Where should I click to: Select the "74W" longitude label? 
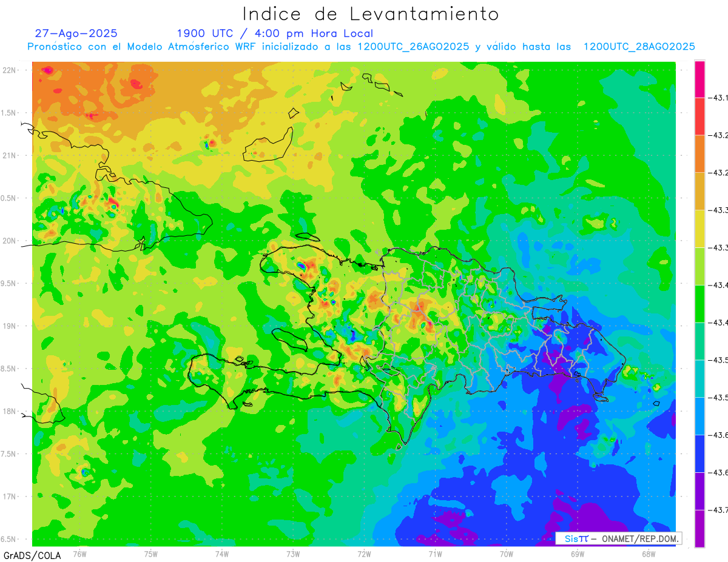point(222,554)
